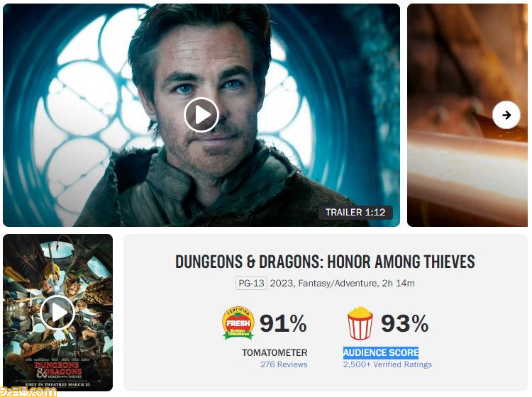Screen dimensions: 532x397
Task: Click Only In Theatres March 31 text
Action: (57, 385)
